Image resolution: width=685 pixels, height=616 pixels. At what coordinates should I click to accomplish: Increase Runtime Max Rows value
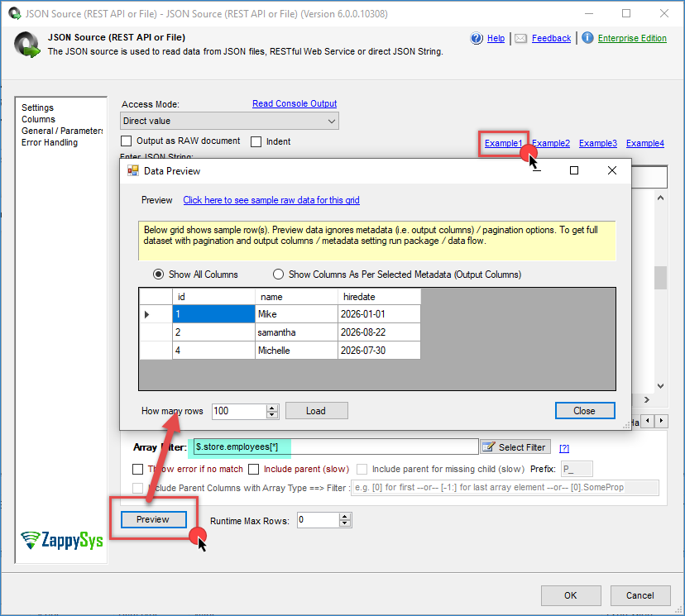345,517
